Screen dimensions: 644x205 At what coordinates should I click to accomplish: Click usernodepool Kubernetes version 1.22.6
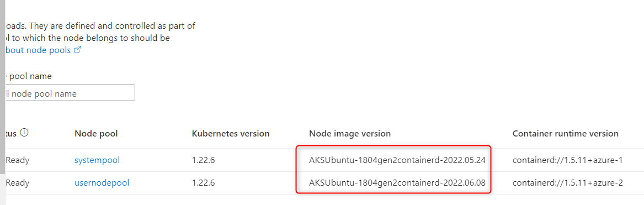tap(203, 182)
